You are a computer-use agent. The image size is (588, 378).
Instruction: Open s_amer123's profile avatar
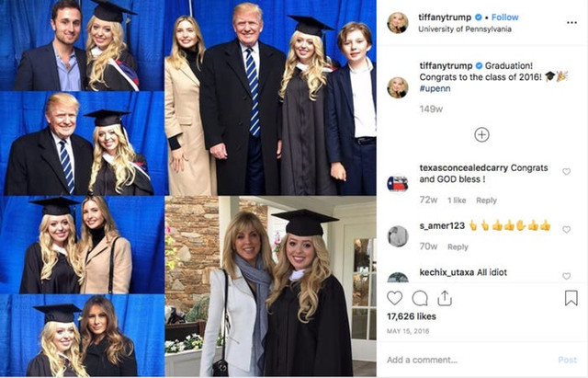pyautogui.click(x=398, y=235)
